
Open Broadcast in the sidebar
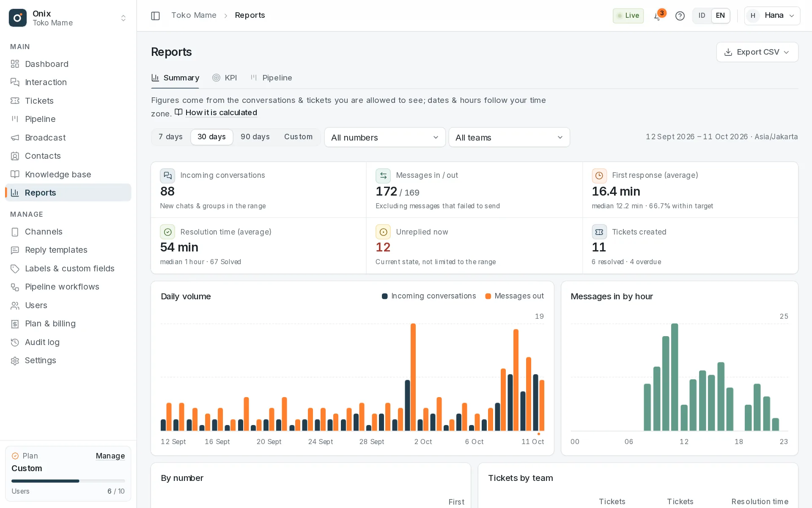68,138
